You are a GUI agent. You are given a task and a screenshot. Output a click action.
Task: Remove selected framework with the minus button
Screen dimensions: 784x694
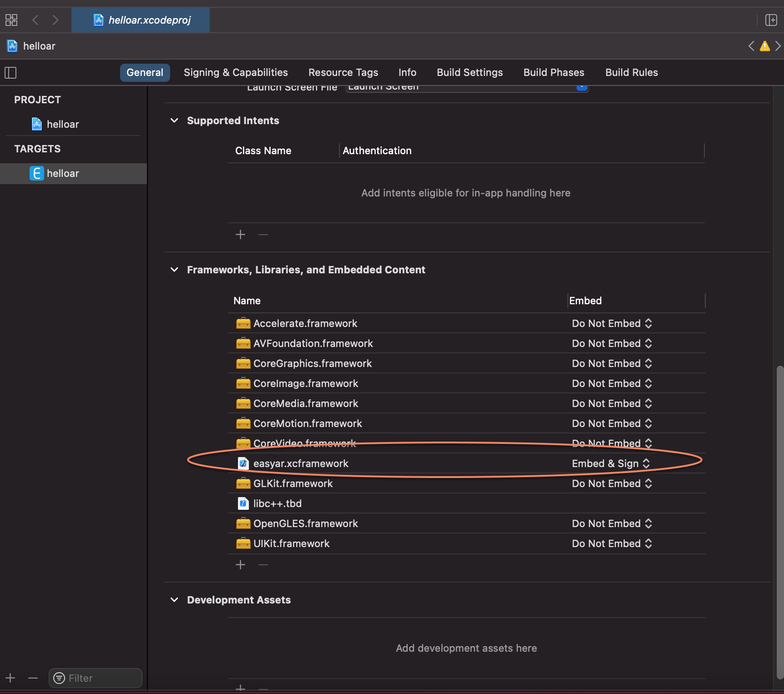point(263,564)
